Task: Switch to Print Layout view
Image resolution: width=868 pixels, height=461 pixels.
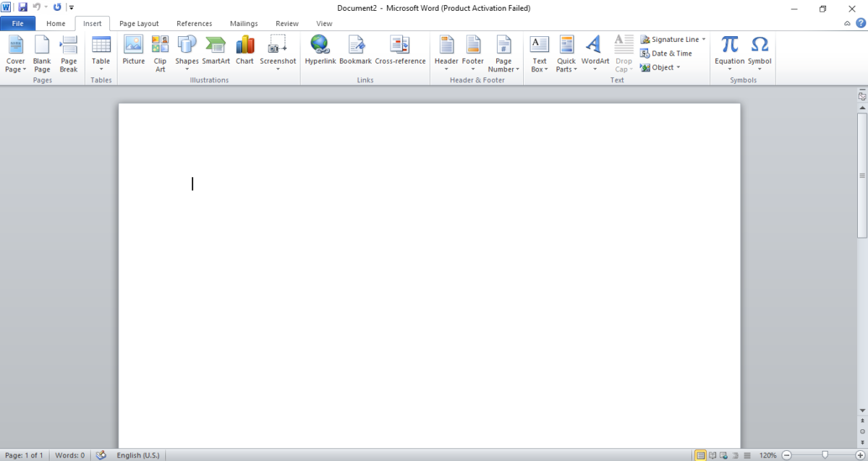Action: [x=700, y=455]
